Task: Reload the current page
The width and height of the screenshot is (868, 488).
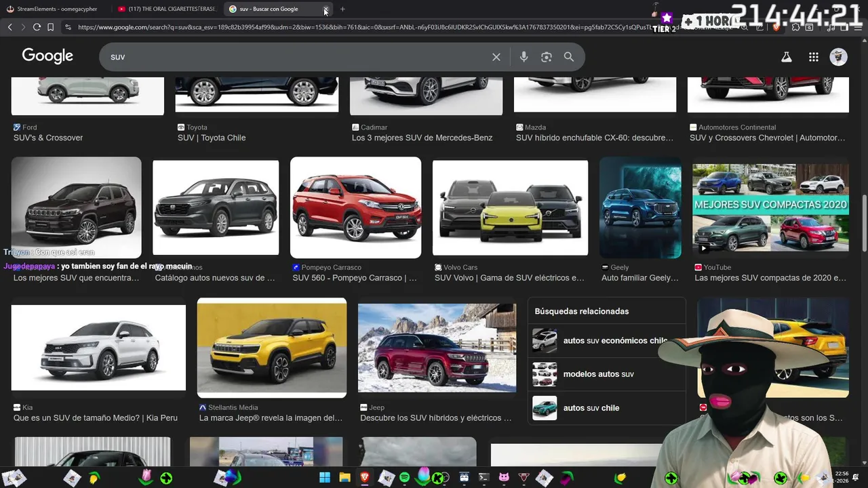Action: (x=37, y=27)
